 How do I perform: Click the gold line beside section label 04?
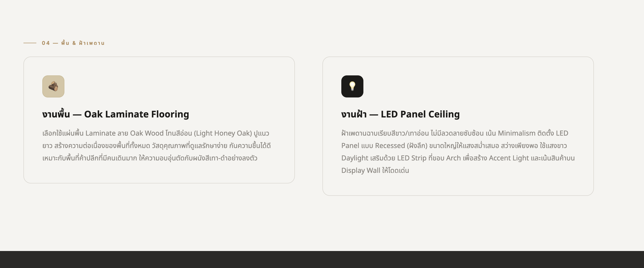(x=30, y=43)
